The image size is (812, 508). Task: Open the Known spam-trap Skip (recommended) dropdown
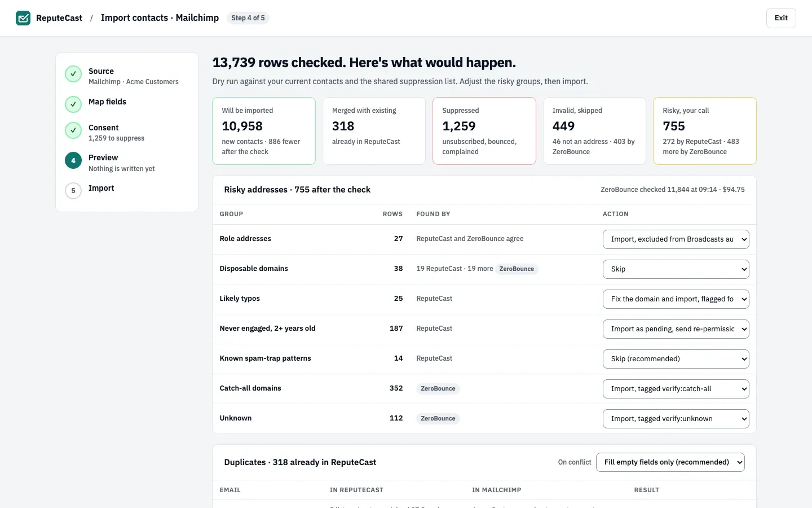(x=676, y=359)
